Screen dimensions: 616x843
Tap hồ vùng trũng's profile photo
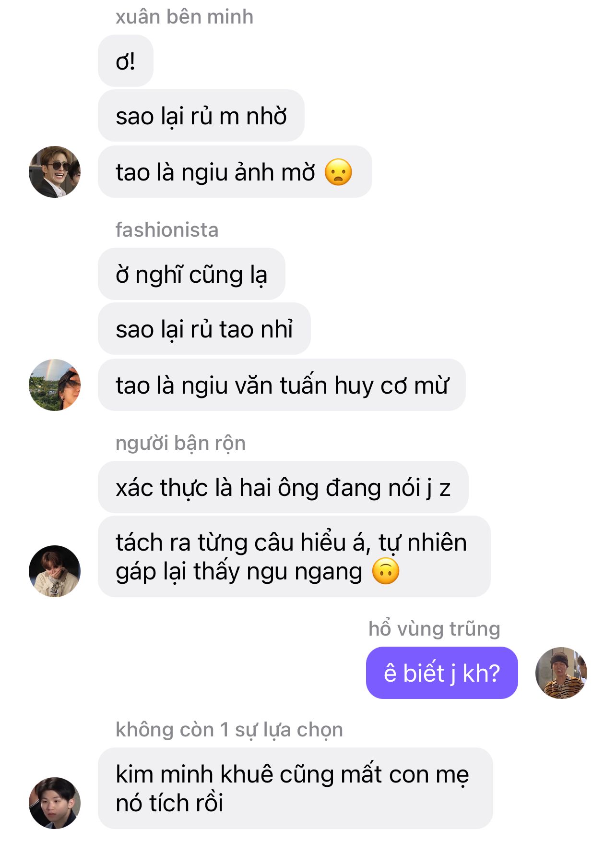point(561,673)
